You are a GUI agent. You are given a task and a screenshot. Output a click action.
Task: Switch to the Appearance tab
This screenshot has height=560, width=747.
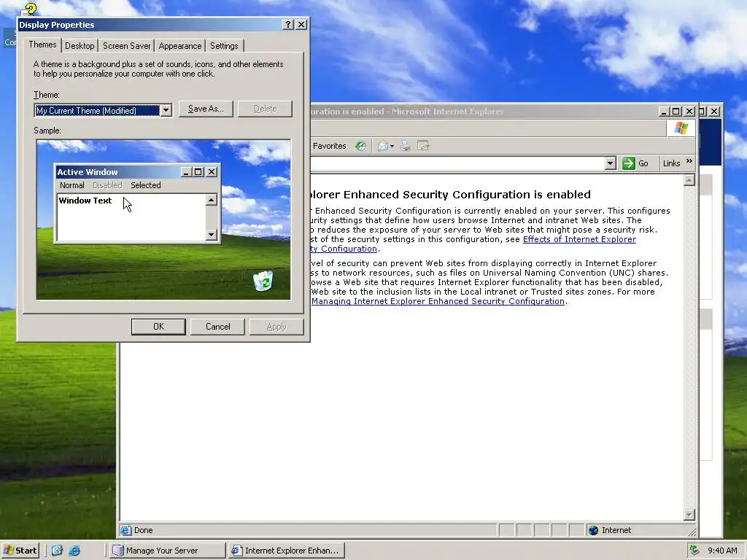coord(179,46)
